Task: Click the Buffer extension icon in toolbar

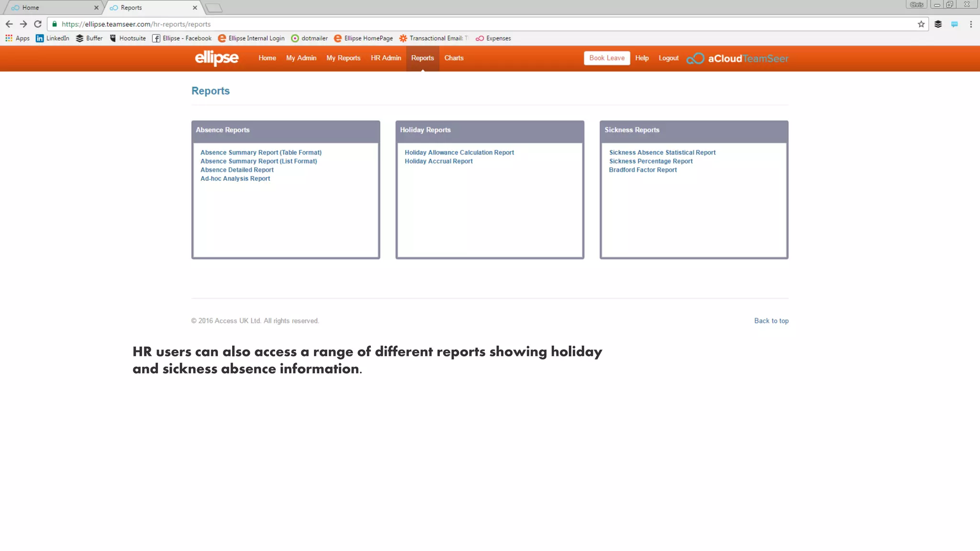Action: point(938,24)
